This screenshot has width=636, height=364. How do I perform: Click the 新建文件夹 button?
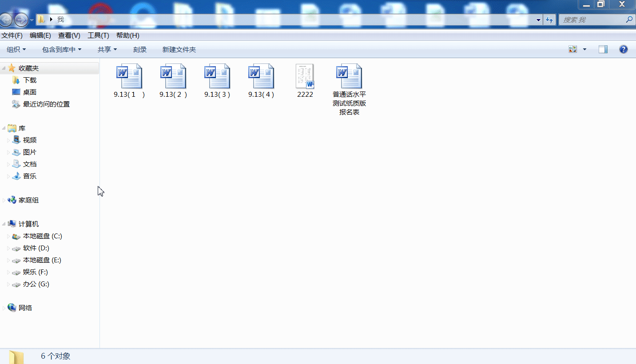point(179,50)
